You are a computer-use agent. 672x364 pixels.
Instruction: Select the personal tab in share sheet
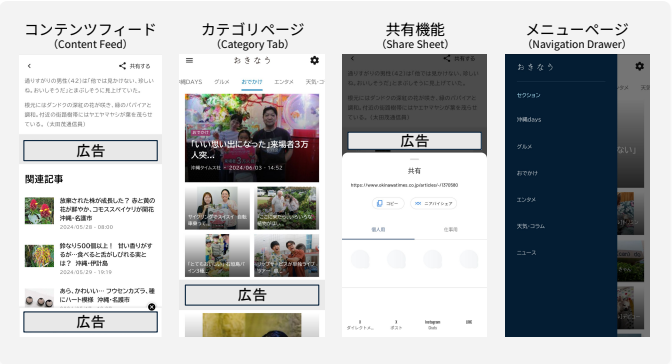tap(378, 230)
